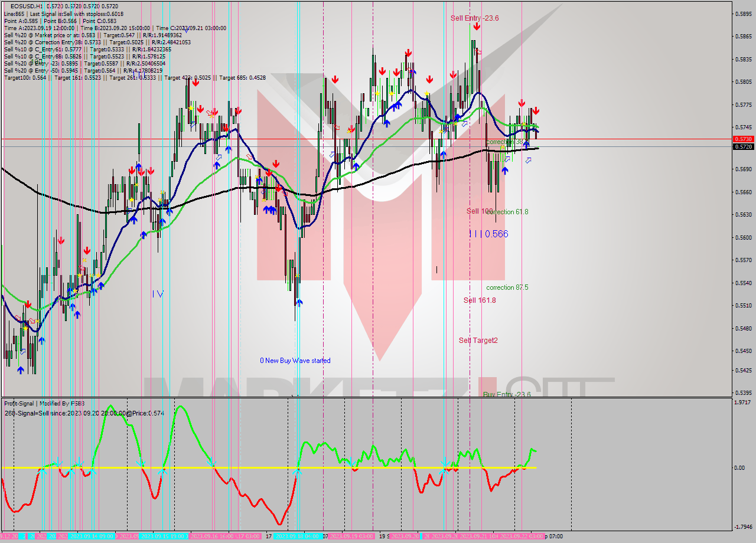
Task: Click the 2023.09.22 03:00 time marker
Action: click(x=522, y=537)
